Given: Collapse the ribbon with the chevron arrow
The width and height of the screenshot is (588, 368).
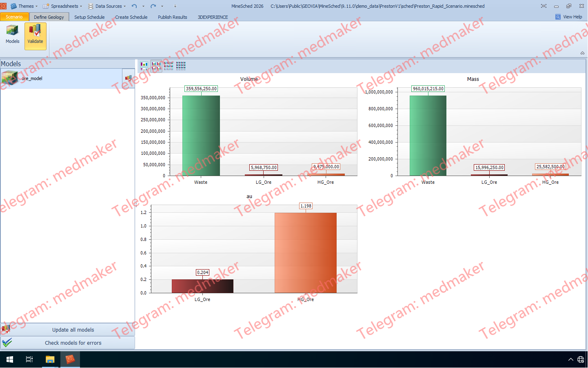Looking at the screenshot, I should tap(582, 53).
